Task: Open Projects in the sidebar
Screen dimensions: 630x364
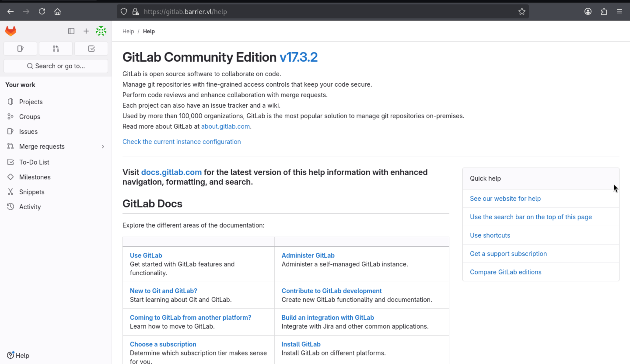Action: coord(31,102)
